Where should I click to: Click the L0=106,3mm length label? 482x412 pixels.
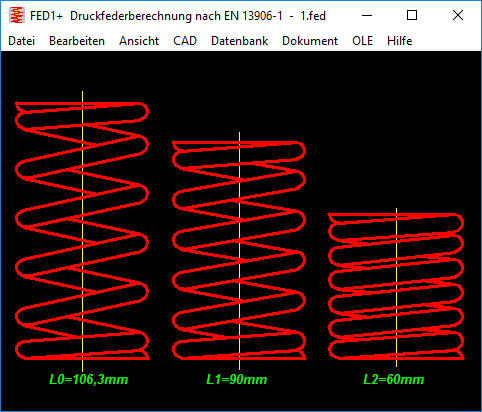click(x=89, y=379)
